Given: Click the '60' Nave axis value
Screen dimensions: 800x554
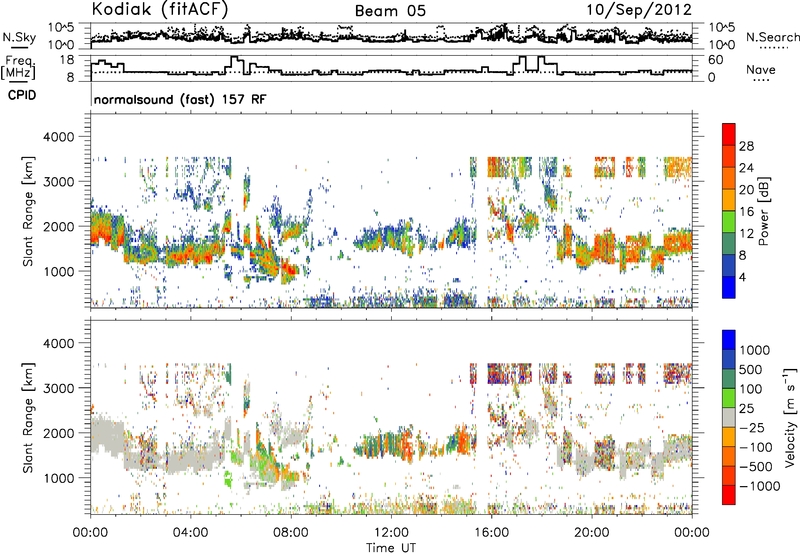Looking at the screenshot, I should [x=715, y=60].
